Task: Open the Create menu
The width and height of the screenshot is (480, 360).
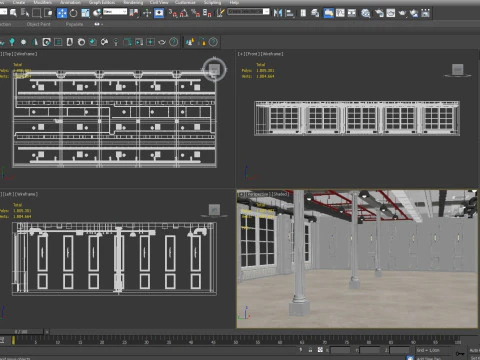Action: click(x=19, y=2)
